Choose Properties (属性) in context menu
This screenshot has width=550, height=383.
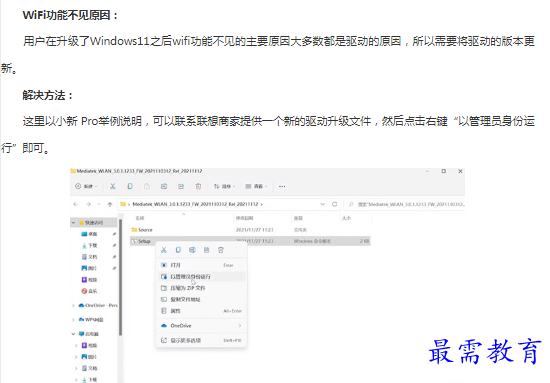coord(201,311)
